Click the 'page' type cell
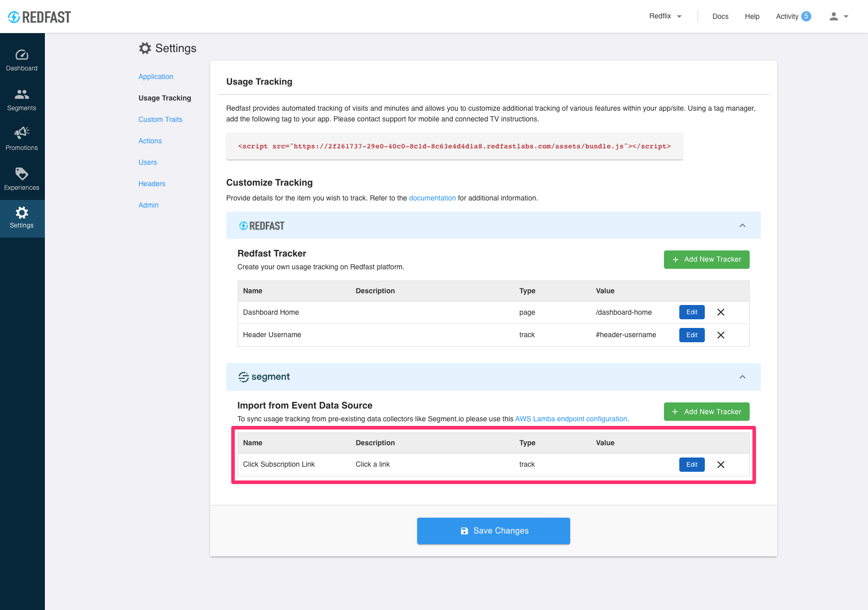Viewport: 868px width, 610px height. [x=527, y=312]
